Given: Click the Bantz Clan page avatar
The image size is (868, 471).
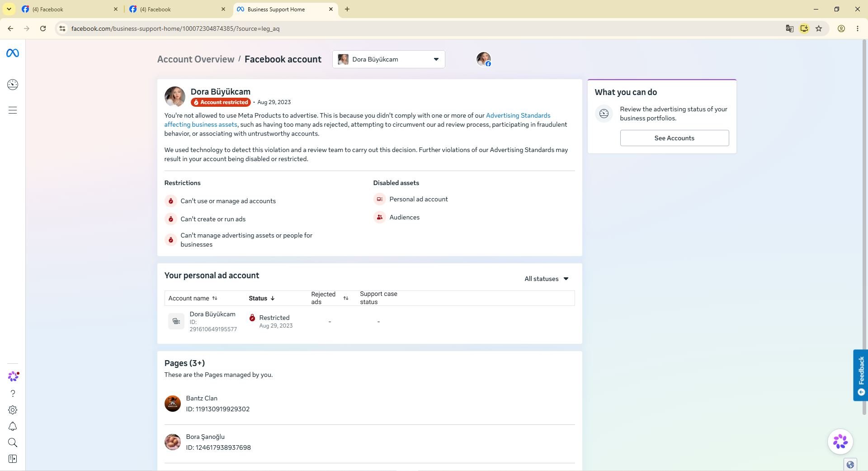Looking at the screenshot, I should (172, 404).
